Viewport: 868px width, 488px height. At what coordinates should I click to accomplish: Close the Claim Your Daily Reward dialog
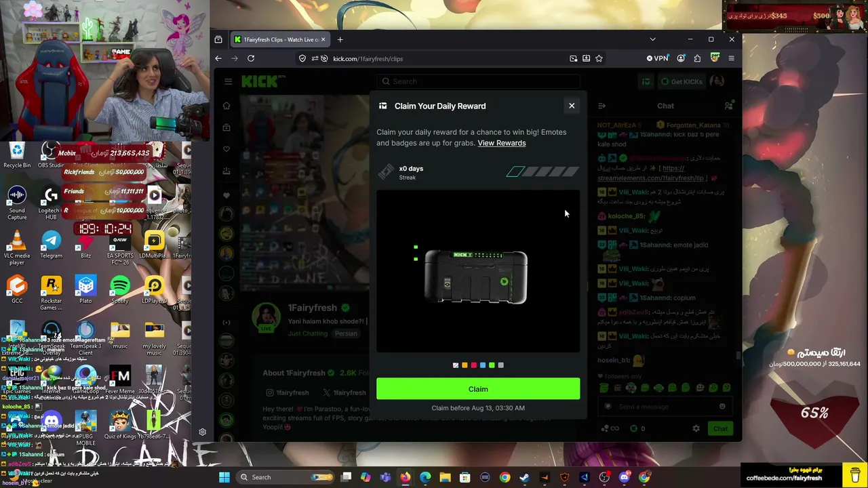tap(572, 106)
